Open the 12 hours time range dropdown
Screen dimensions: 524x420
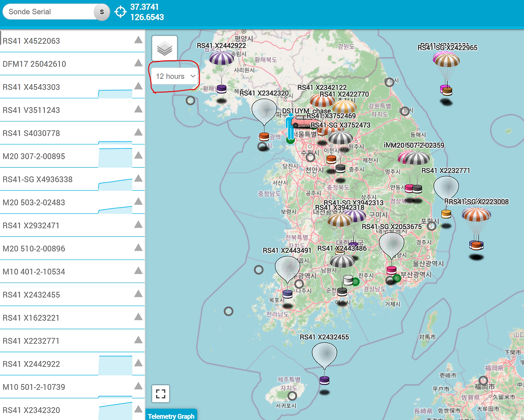[x=175, y=76]
